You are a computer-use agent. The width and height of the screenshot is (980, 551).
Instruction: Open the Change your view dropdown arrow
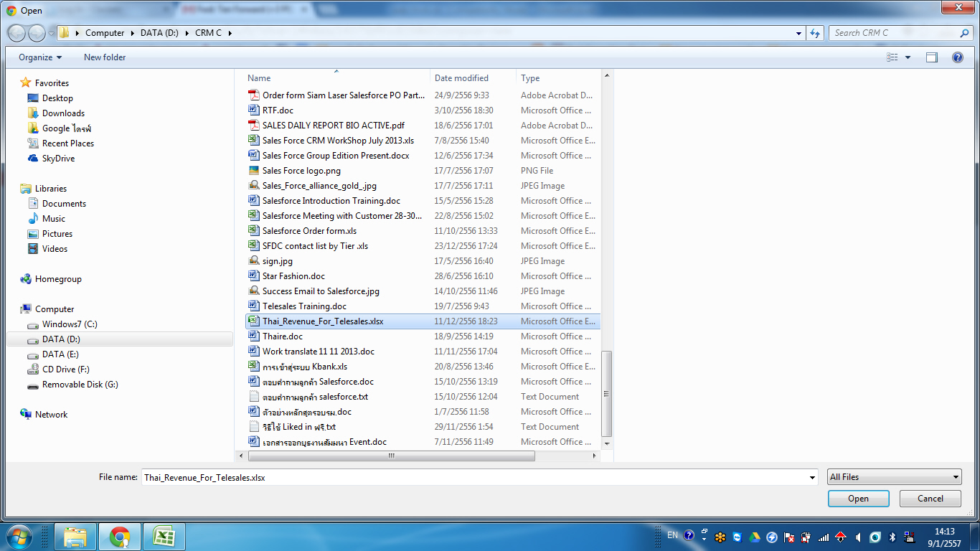pos(908,57)
